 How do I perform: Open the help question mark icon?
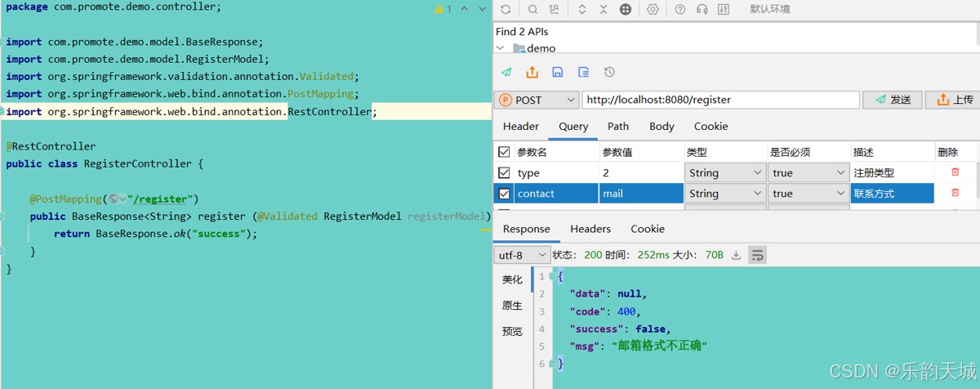click(x=680, y=10)
